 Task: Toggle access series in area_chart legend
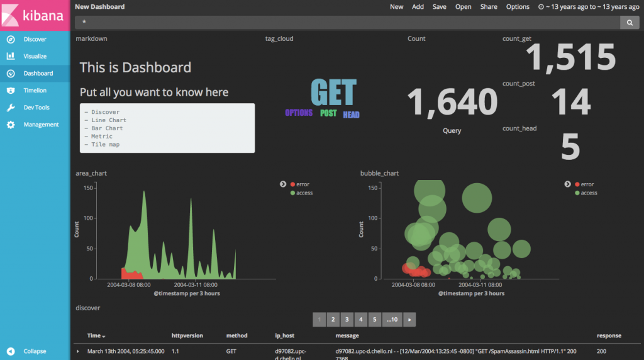coord(301,193)
